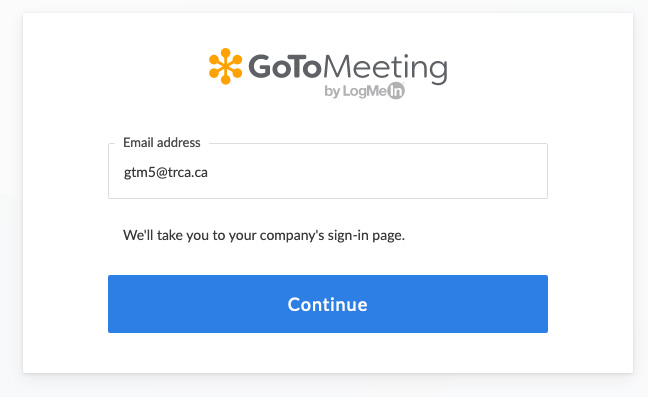Screen dimensions: 648x397
Task: Click the white "Continue" label text
Action: click(327, 305)
